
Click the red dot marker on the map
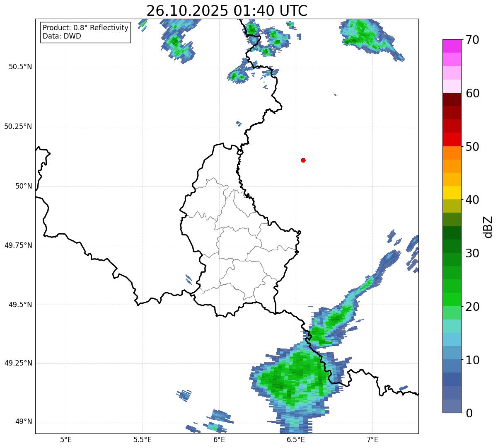[303, 160]
